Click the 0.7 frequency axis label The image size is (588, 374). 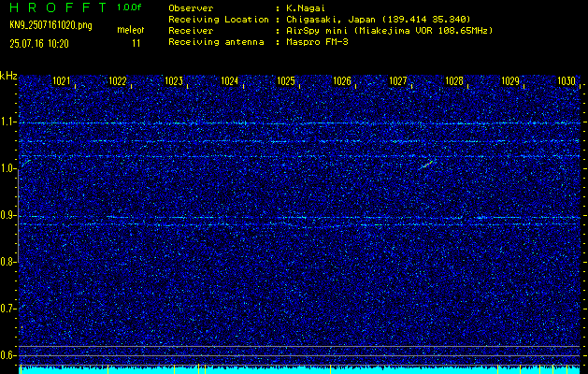(7, 309)
